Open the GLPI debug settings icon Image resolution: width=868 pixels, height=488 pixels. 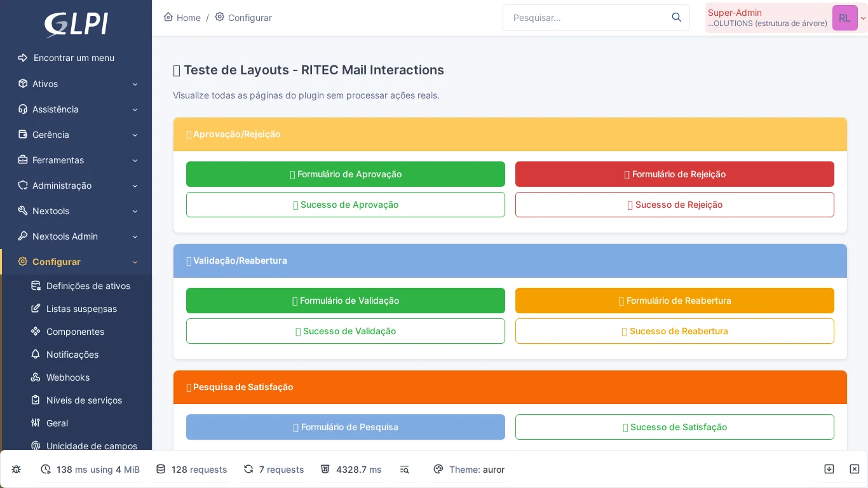coord(17,469)
